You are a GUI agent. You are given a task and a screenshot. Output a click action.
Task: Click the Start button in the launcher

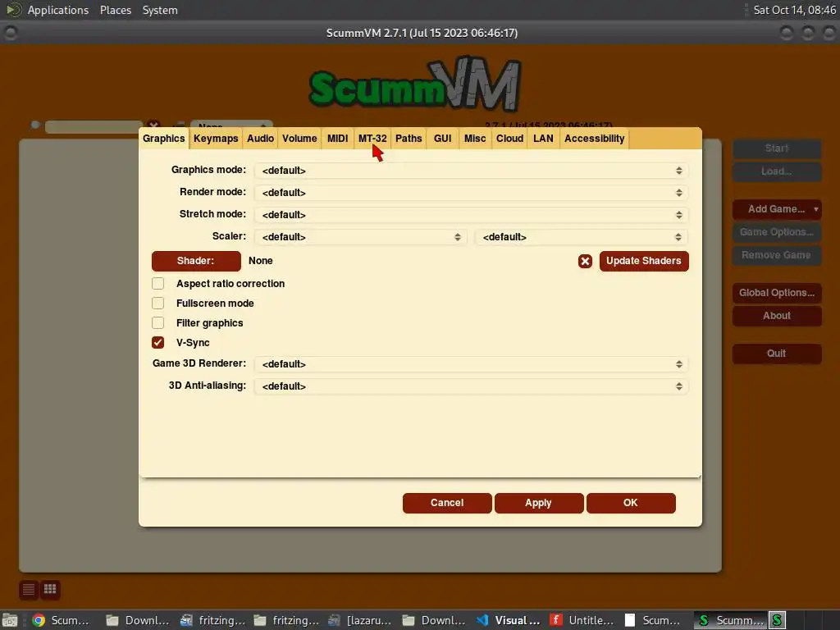(777, 148)
